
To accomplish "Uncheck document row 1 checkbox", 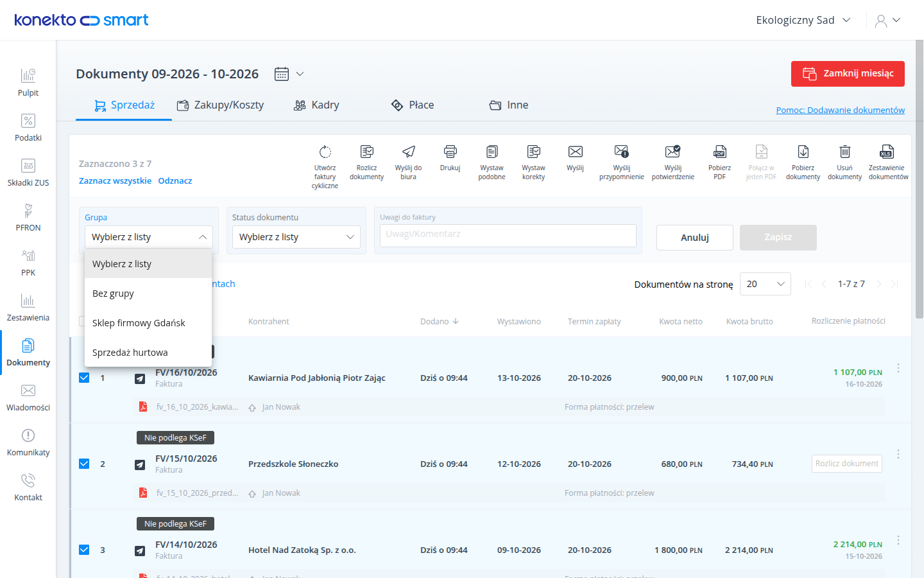I will [x=84, y=378].
